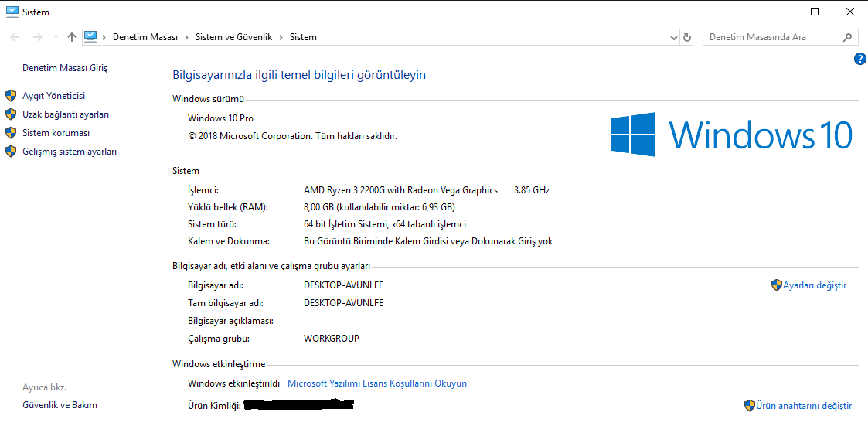Open Sistem koruması settings

click(x=56, y=133)
